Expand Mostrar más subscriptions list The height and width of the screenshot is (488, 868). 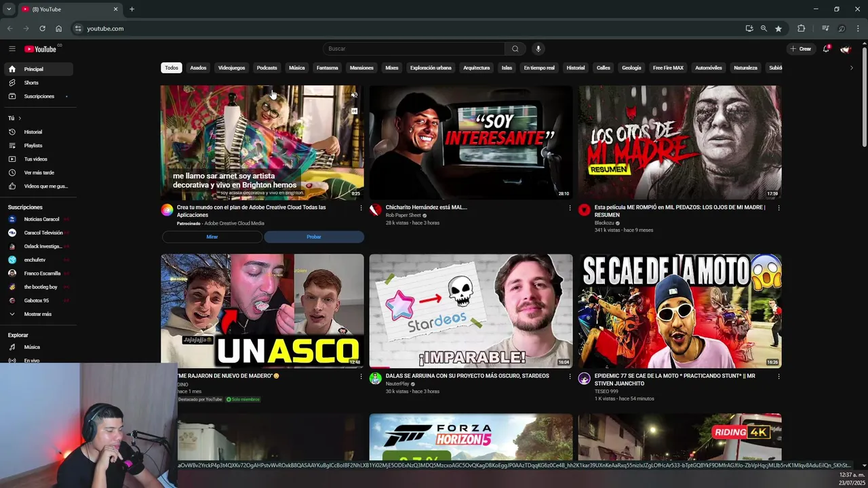(38, 314)
